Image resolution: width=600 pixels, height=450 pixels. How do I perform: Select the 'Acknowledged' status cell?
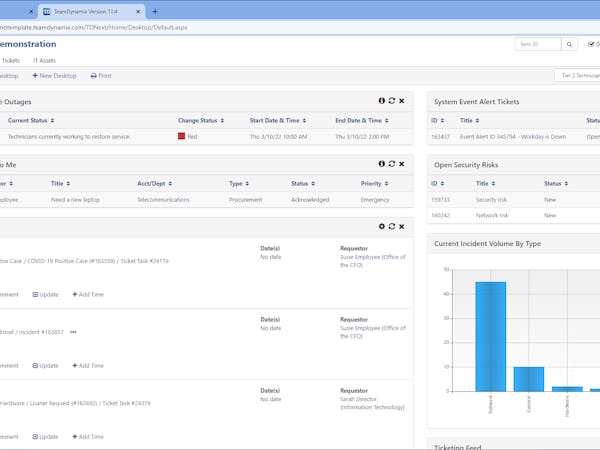point(310,200)
